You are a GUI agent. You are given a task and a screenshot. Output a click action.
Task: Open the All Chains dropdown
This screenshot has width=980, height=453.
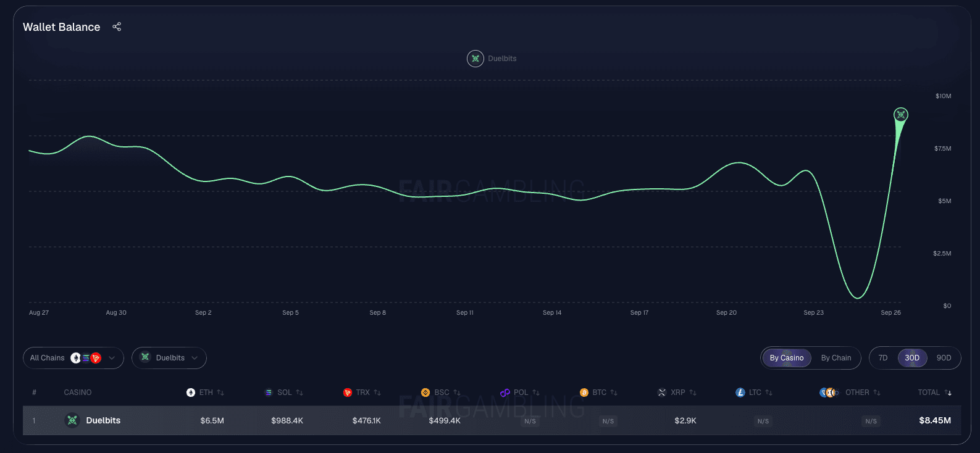[73, 358]
